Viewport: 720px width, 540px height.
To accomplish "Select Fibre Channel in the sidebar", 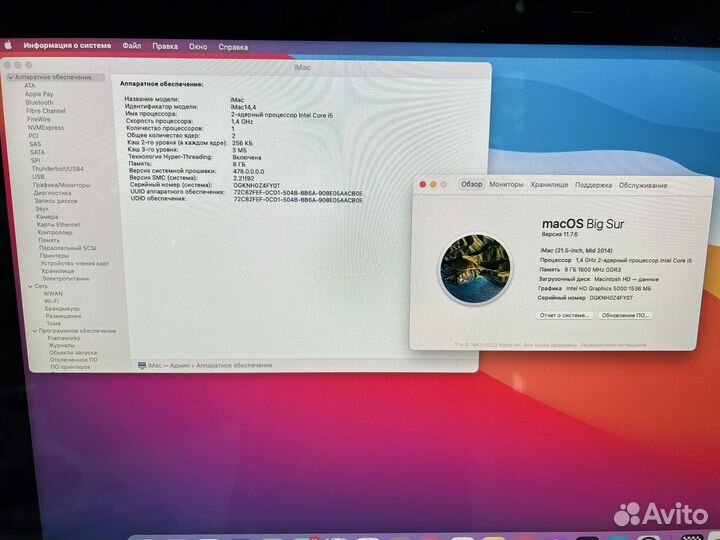I will (46, 111).
